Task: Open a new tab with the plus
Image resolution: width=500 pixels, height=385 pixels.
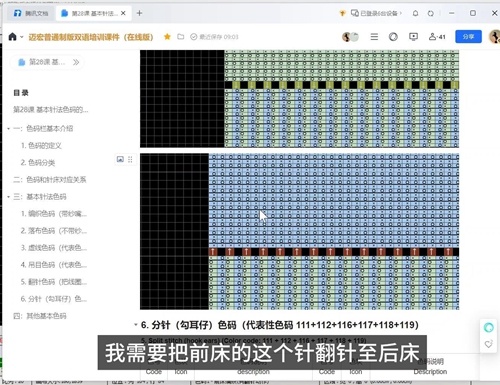Action: 139,13
